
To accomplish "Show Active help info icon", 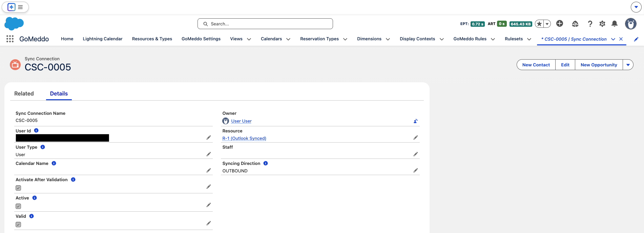I will (x=35, y=198).
